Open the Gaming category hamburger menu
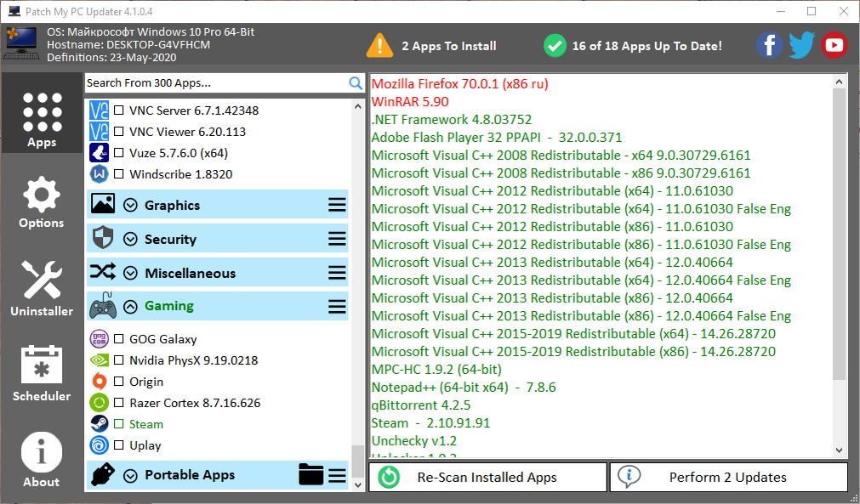 (337, 306)
